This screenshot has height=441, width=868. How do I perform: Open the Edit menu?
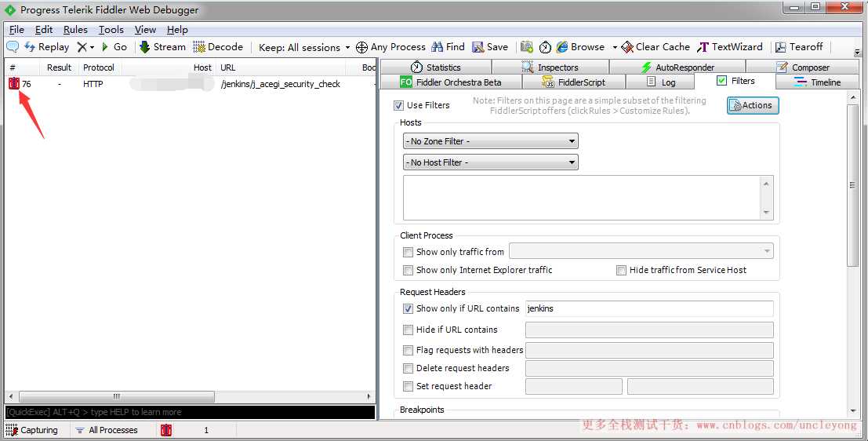point(44,30)
